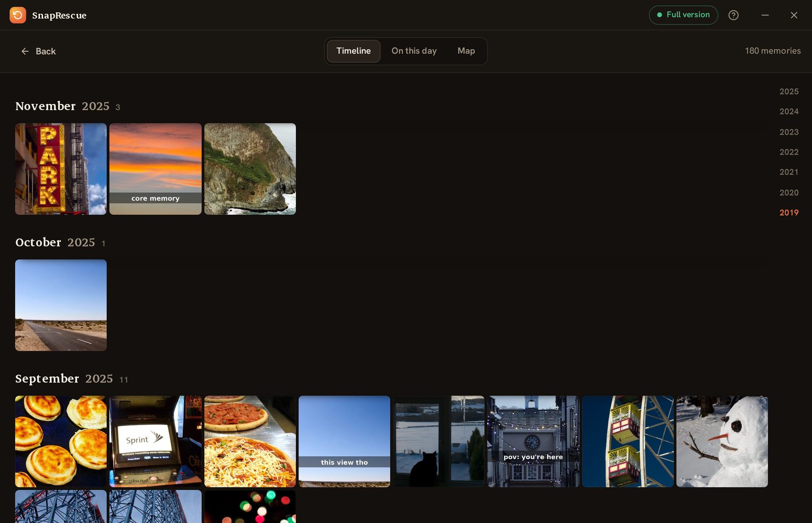Screen dimensions: 812x523
Task: Jump to year 2021 in timeline
Action: (x=789, y=172)
